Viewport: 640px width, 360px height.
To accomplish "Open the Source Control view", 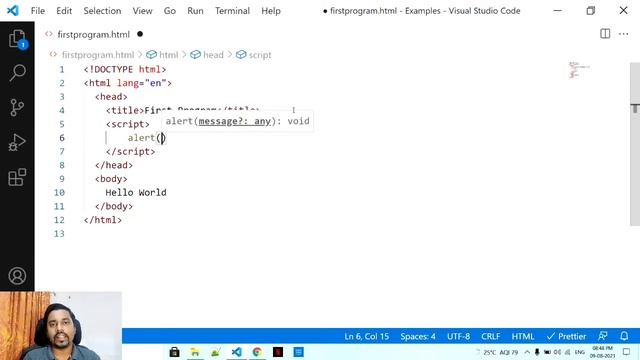I will click(x=17, y=108).
